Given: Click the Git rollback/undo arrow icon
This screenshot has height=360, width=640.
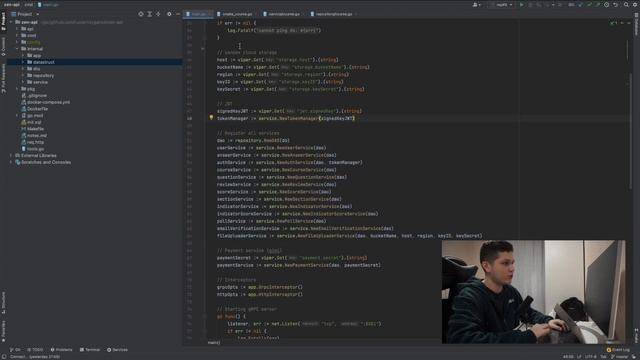Looking at the screenshot, I should pos(616,5).
